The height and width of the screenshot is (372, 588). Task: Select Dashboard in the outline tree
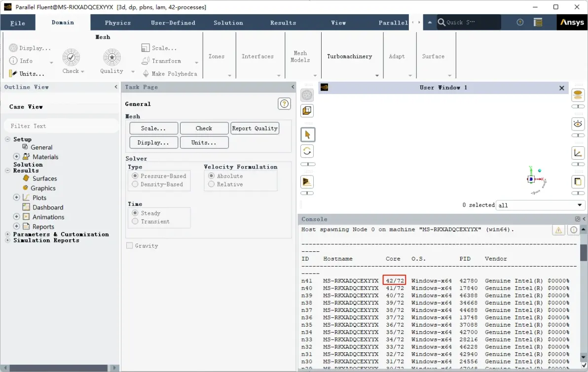click(48, 207)
